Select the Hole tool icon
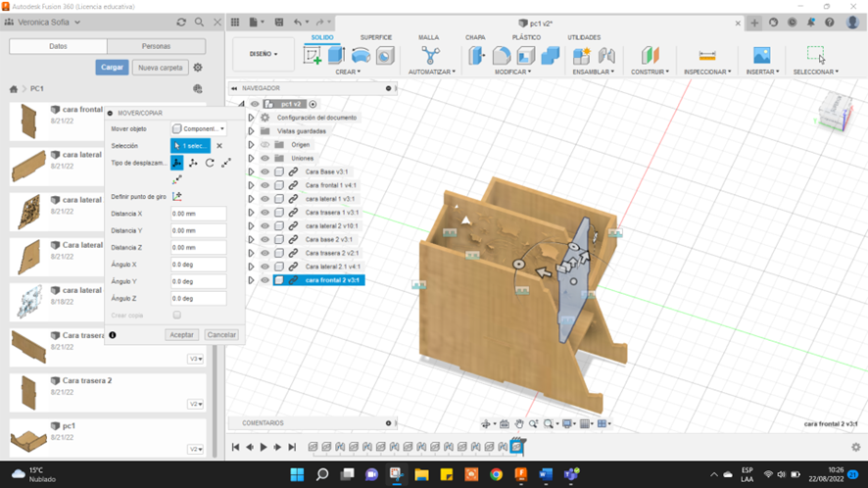Screen dimensions: 868x488 [385, 56]
